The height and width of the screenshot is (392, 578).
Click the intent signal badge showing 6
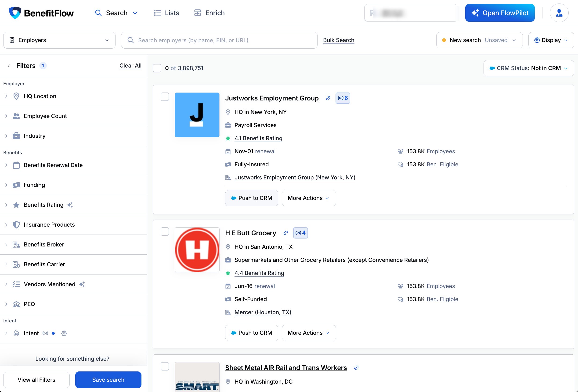343,98
